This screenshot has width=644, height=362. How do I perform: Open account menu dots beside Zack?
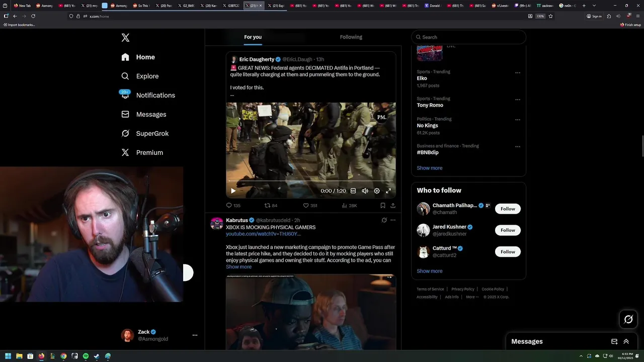195,335
